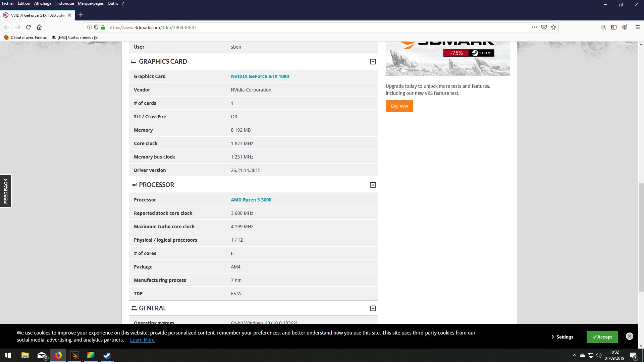Open Steam from the taskbar
Screen dimensions: 644x362
point(107,355)
